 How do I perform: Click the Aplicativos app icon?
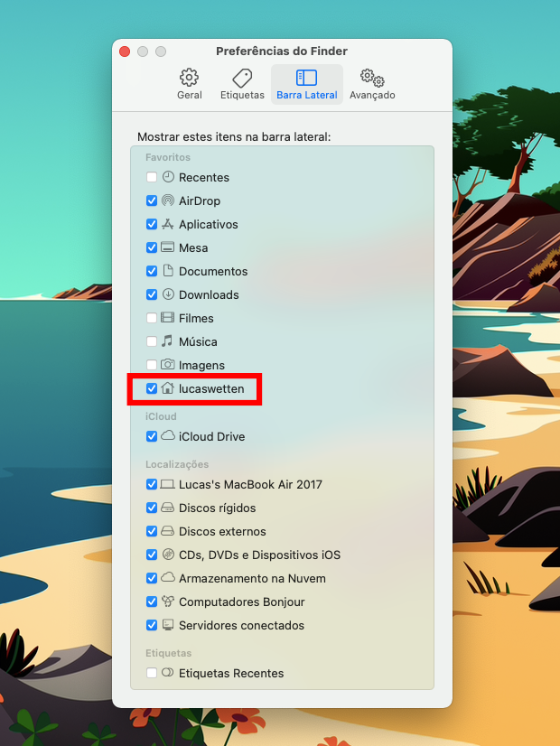167,224
